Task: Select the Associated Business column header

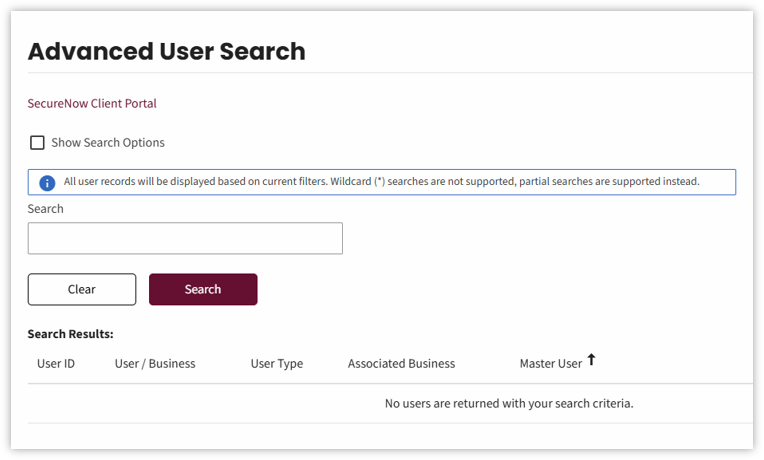Action: click(x=401, y=364)
